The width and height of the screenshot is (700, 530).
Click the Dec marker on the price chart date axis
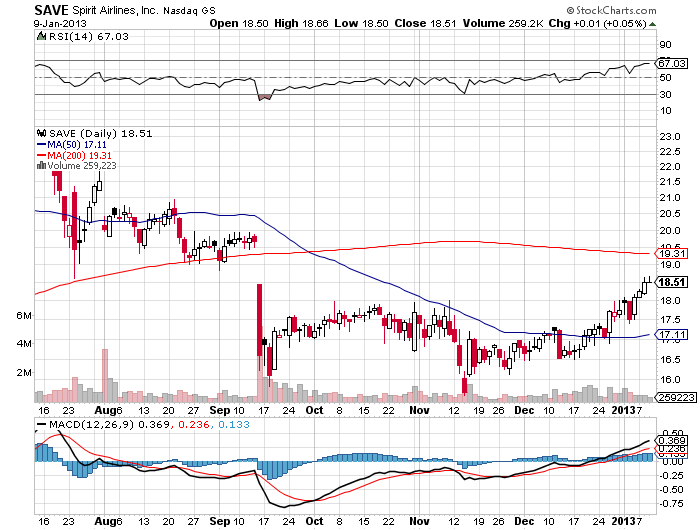click(524, 410)
